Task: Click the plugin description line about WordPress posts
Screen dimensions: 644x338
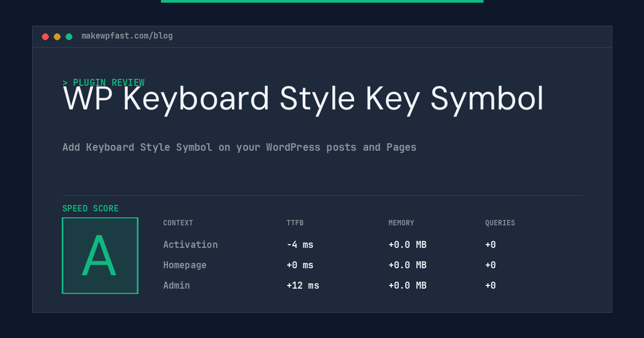Action: coord(239,147)
